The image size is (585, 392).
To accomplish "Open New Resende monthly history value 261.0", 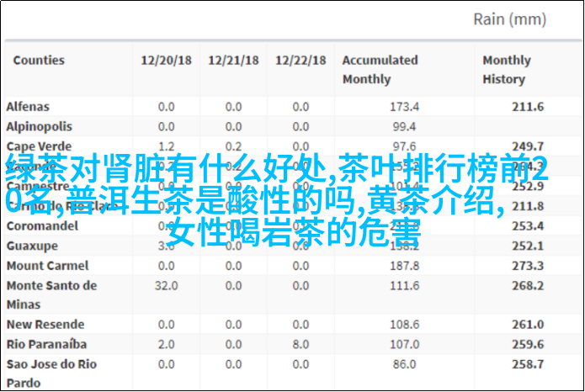I will pyautogui.click(x=528, y=325).
